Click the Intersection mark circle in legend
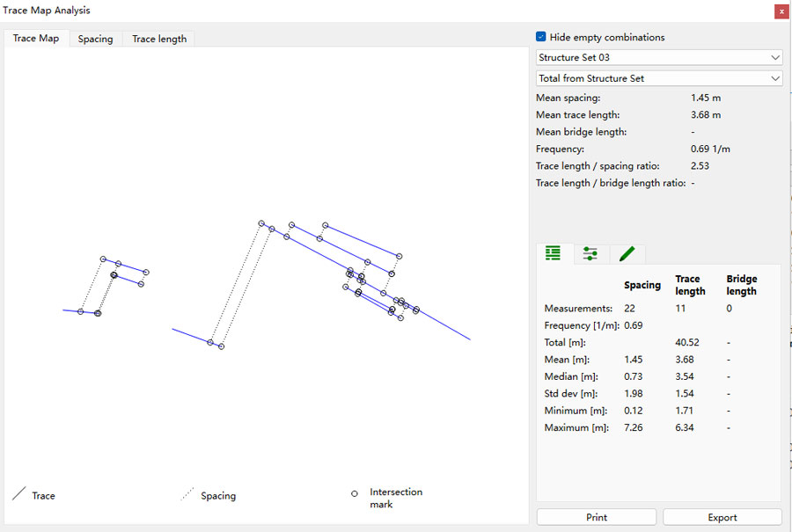This screenshot has height=532, width=792. pos(355,493)
